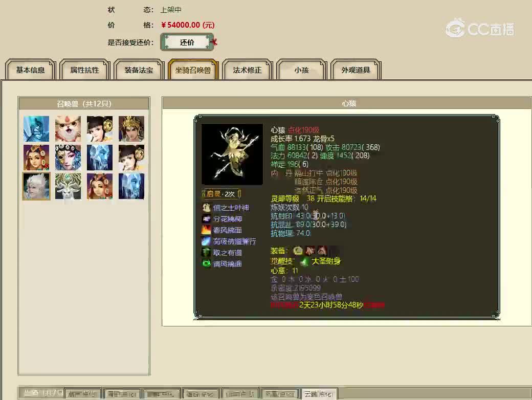532x400 pixels.
Task: Click the 高级拂面 green ring icon
Action: (x=206, y=263)
